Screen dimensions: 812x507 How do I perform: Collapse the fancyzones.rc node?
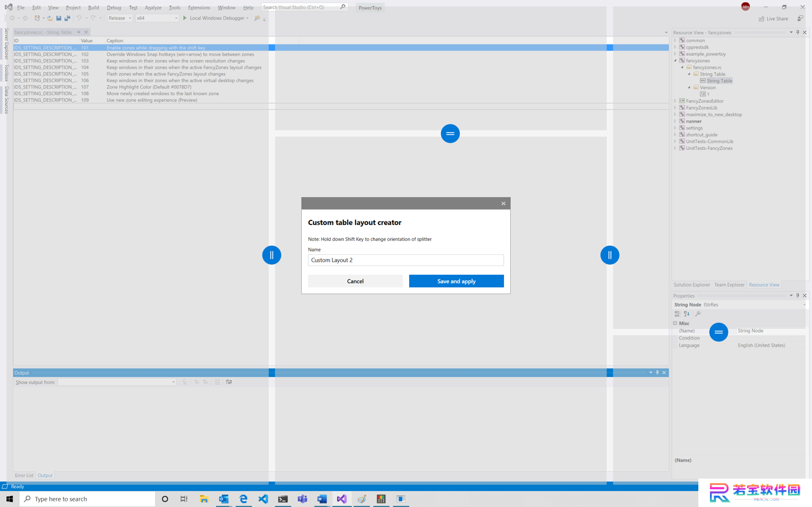click(682, 68)
